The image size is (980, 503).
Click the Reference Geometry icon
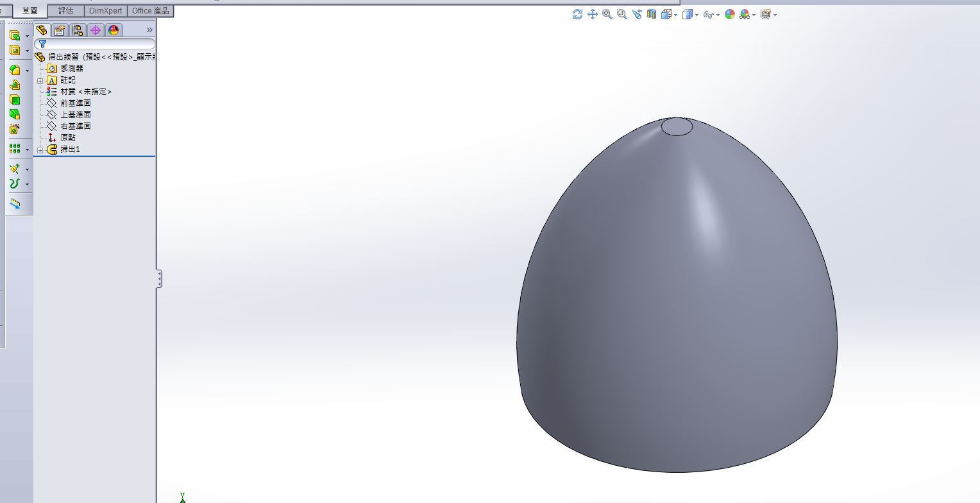pyautogui.click(x=15, y=169)
